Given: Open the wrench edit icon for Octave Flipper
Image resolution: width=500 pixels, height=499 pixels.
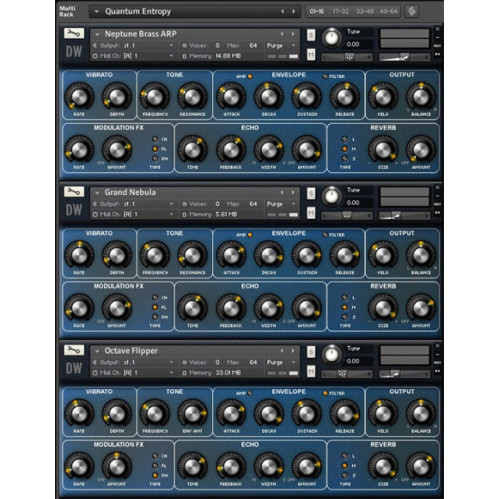Looking at the screenshot, I should pyautogui.click(x=74, y=350).
